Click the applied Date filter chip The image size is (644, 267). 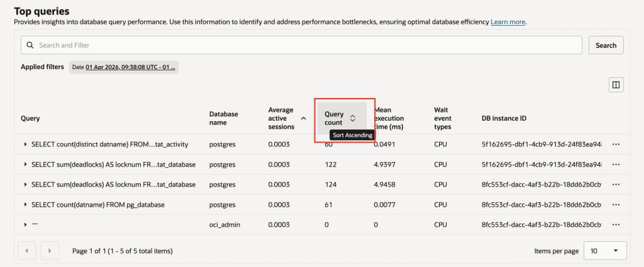tap(123, 67)
